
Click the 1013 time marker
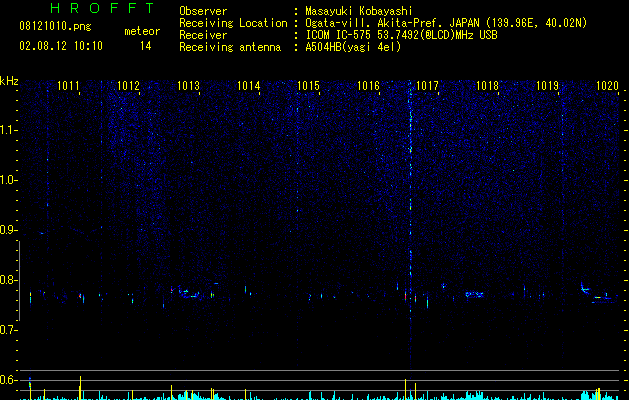[189, 86]
